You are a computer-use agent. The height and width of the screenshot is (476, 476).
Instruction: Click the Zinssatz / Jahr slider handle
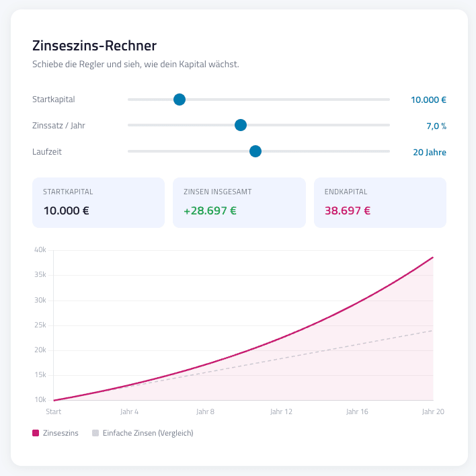click(241, 125)
